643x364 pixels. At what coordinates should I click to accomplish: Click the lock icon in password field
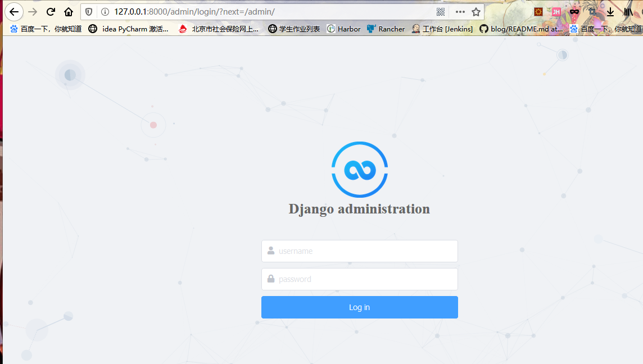coord(271,279)
